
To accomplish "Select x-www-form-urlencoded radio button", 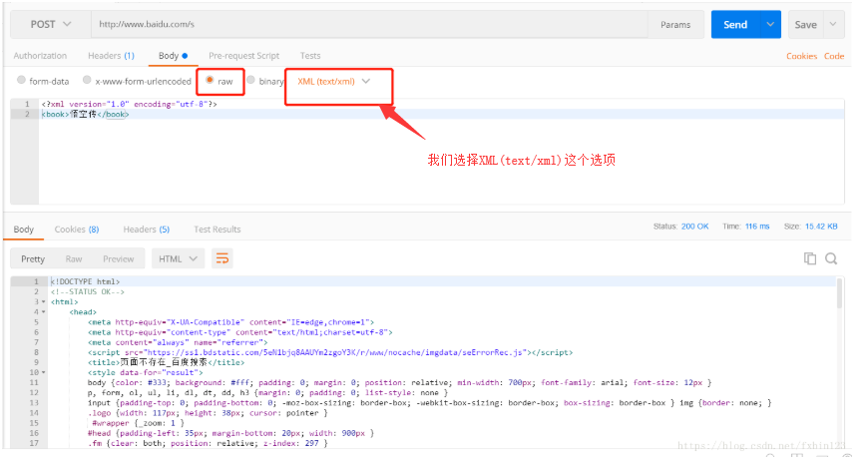I will tap(87, 80).
